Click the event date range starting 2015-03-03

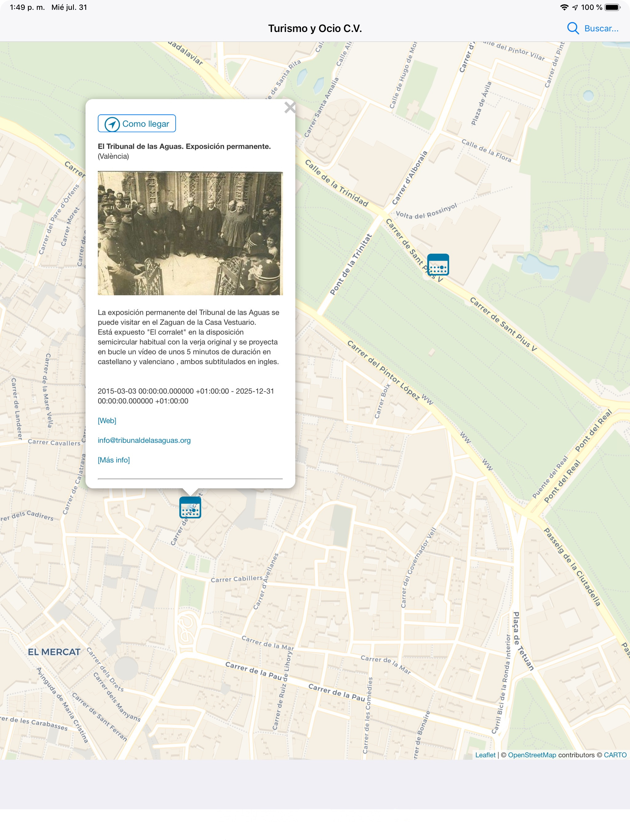[x=186, y=396]
